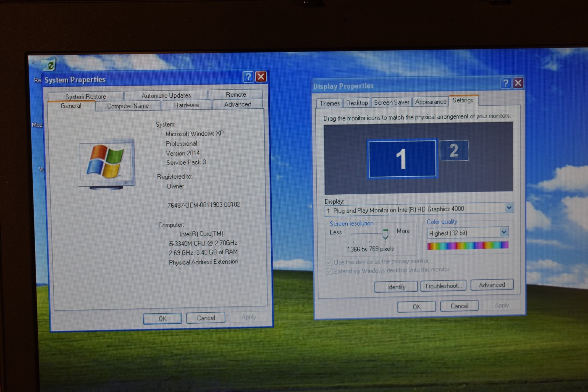
Task: Click Apply in Display Properties
Action: (x=502, y=305)
